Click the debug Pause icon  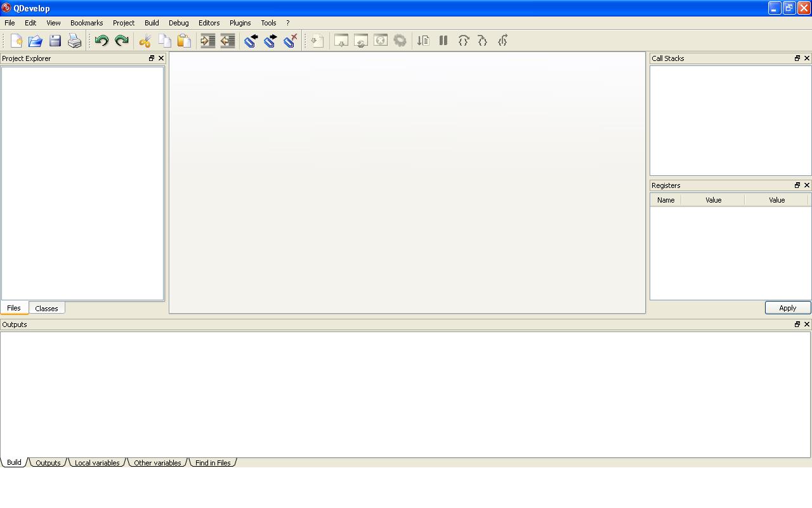[443, 41]
